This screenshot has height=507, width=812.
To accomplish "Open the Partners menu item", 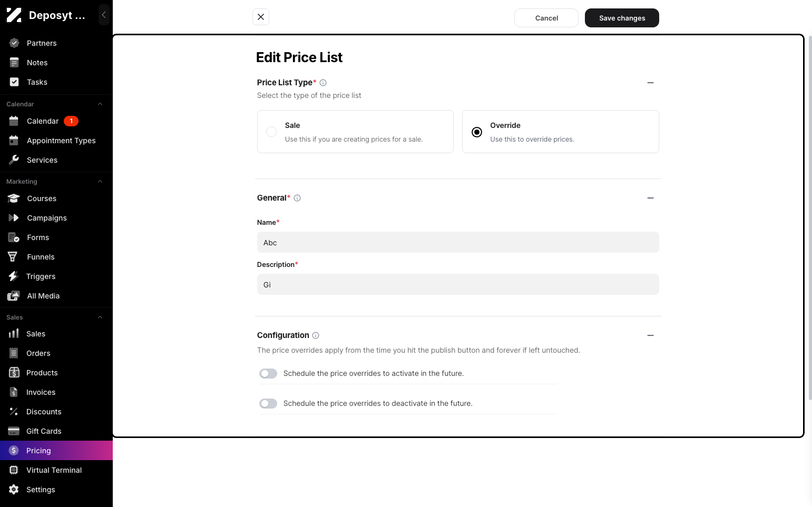I will pyautogui.click(x=56, y=43).
